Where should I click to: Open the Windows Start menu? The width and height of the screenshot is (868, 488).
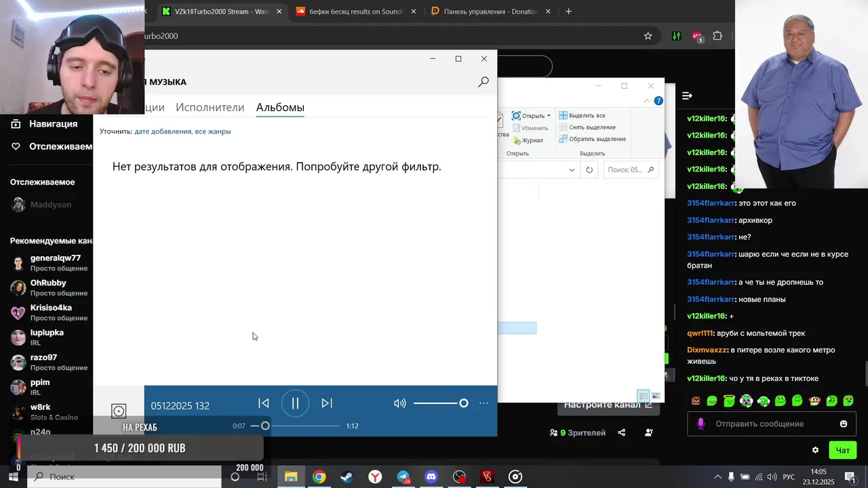(13, 476)
